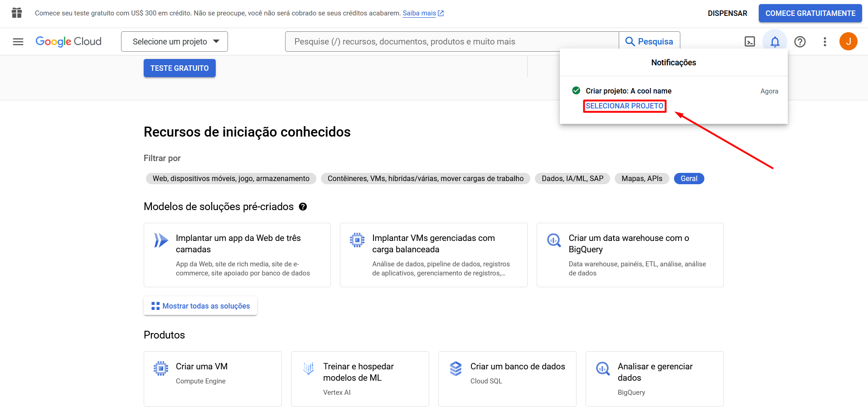Click the gift icon in the banner
868x412 pixels.
17,13
